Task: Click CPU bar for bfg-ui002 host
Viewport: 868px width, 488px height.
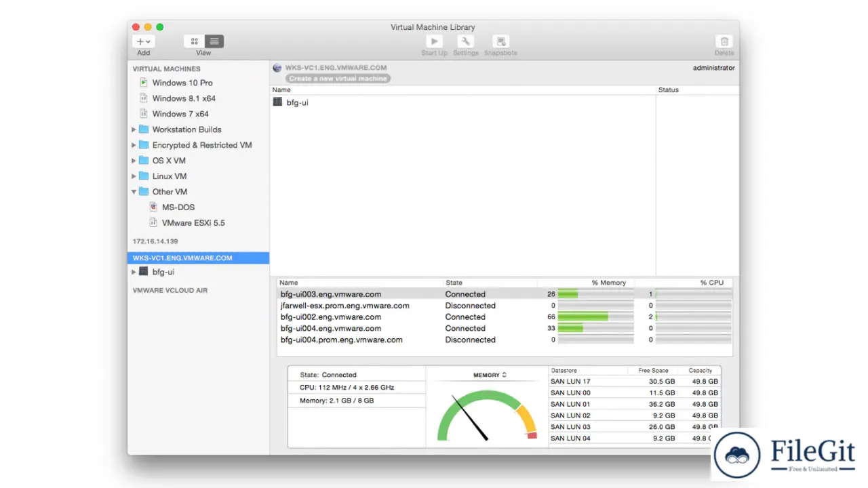Action: 693,317
